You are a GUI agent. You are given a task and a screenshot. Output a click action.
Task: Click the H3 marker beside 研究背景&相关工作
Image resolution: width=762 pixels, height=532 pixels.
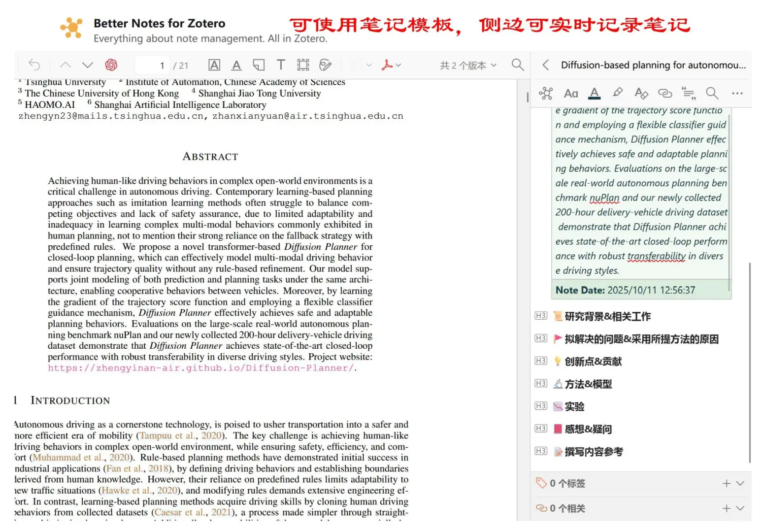pyautogui.click(x=541, y=316)
